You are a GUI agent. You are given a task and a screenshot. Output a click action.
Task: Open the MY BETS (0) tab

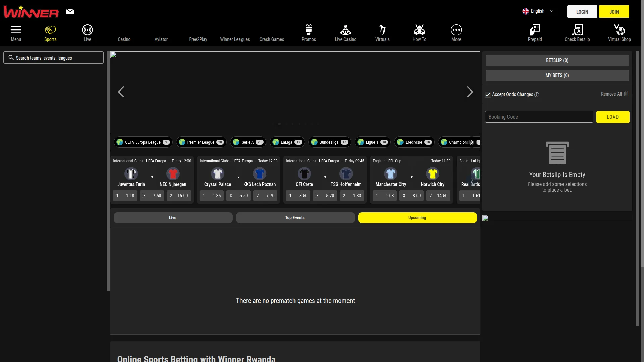(557, 75)
